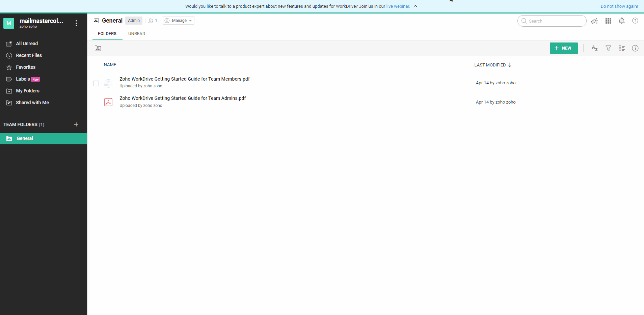Click the General folder title heading
This screenshot has width=644, height=315.
coord(112,21)
